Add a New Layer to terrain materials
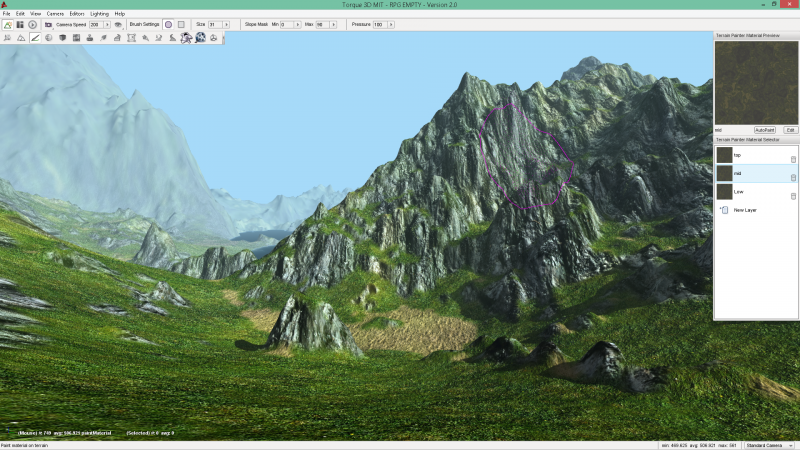Screen dimensions: 800x450 (745, 210)
